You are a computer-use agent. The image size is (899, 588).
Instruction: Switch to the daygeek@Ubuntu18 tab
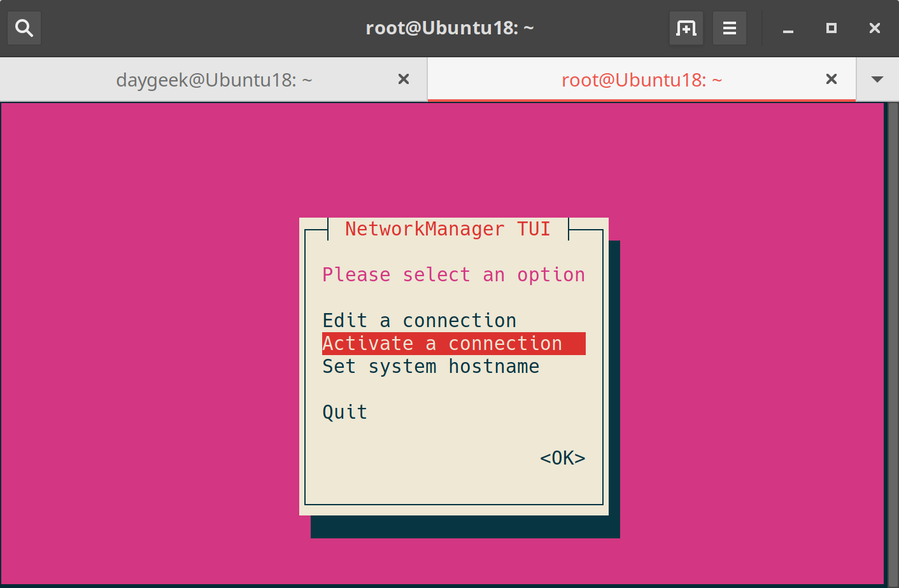tap(213, 79)
